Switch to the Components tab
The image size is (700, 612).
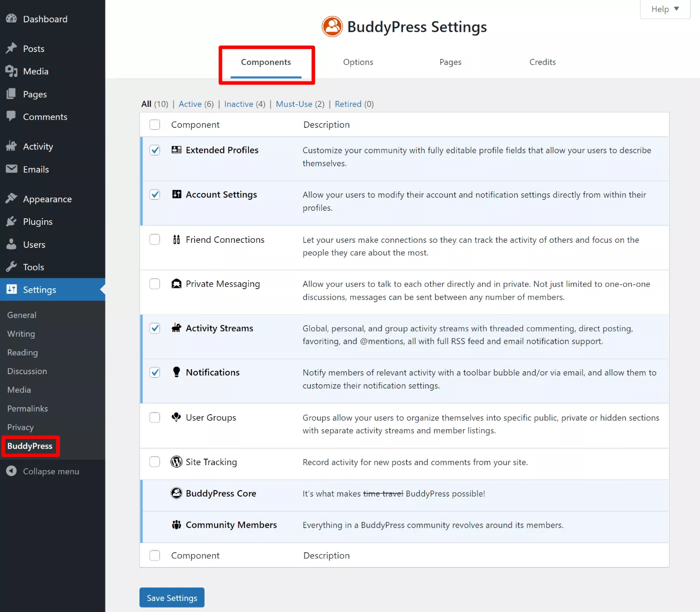(x=266, y=62)
